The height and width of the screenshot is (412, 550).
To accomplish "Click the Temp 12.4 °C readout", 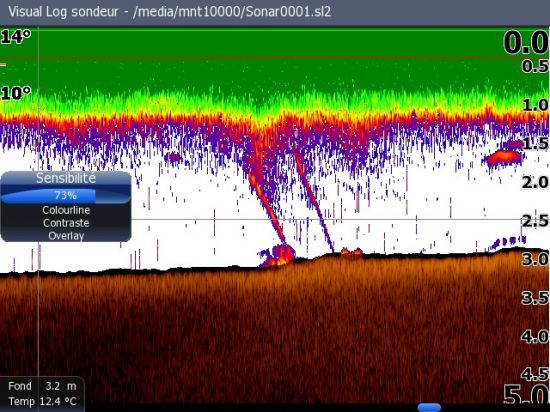I will 42,401.
